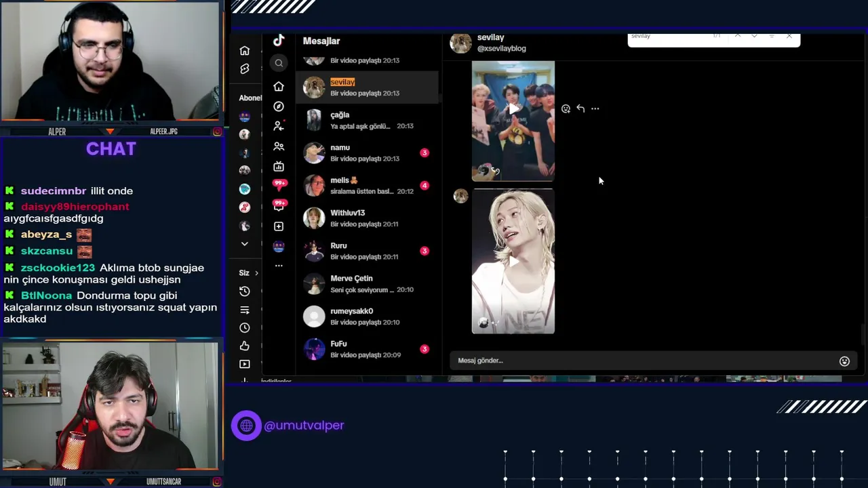Image resolution: width=868 pixels, height=488 pixels.
Task: Click chat username skzcansu
Action: coord(47,251)
